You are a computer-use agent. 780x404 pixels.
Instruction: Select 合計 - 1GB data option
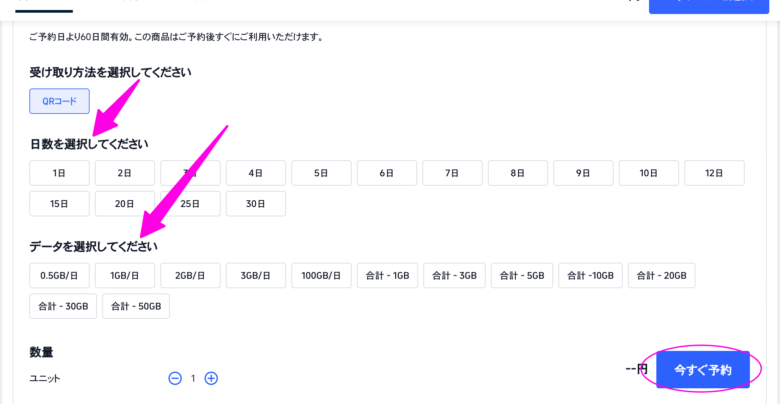[387, 276]
